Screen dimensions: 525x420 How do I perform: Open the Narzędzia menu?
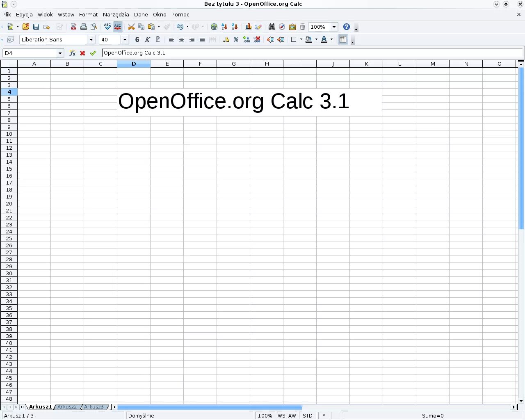click(x=116, y=14)
